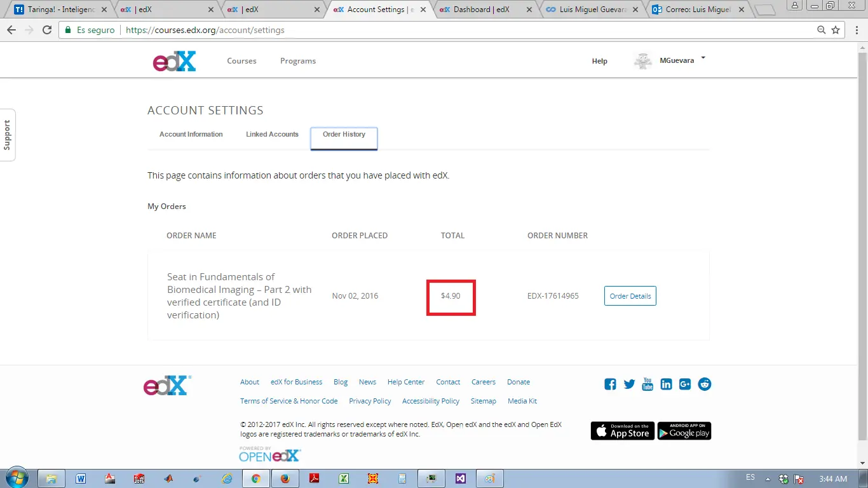868x488 pixels.
Task: Switch to the Account Information tab
Action: pos(191,135)
